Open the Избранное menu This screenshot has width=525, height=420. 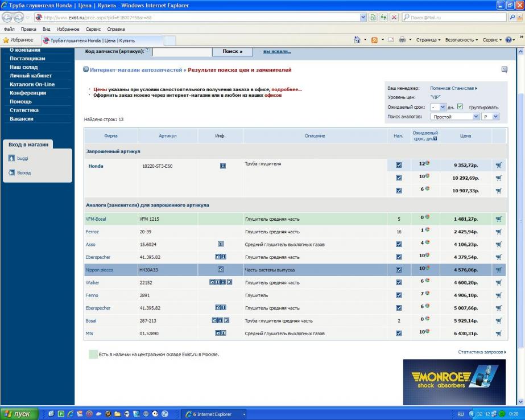pos(68,29)
